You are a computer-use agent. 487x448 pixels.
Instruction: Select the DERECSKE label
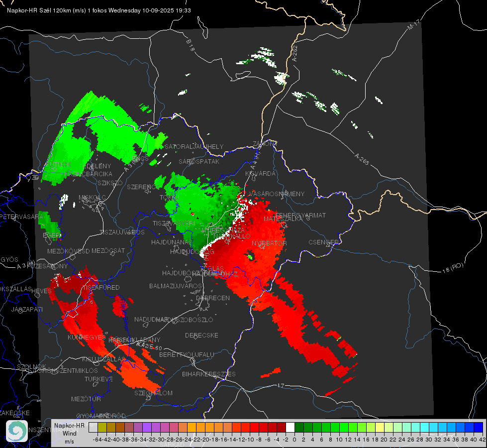tap(201, 335)
